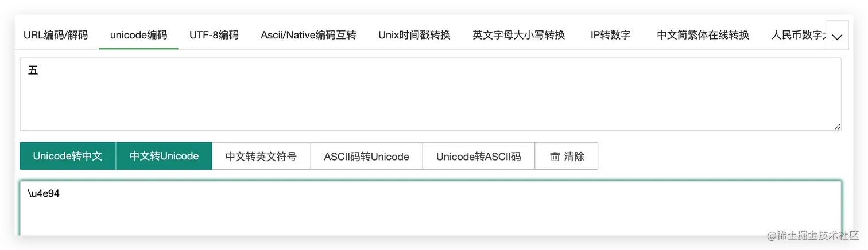Click the input textarea containing 五

(431, 94)
